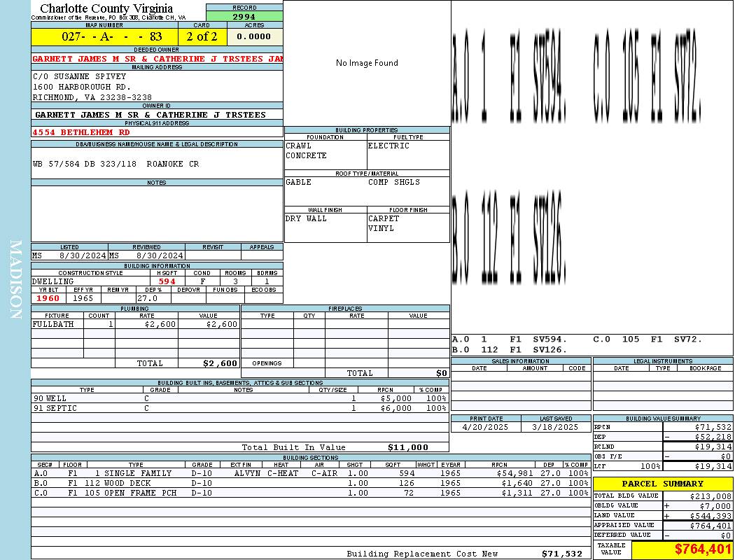Click the empty Revisit field
735x560 pixels.
(x=213, y=255)
